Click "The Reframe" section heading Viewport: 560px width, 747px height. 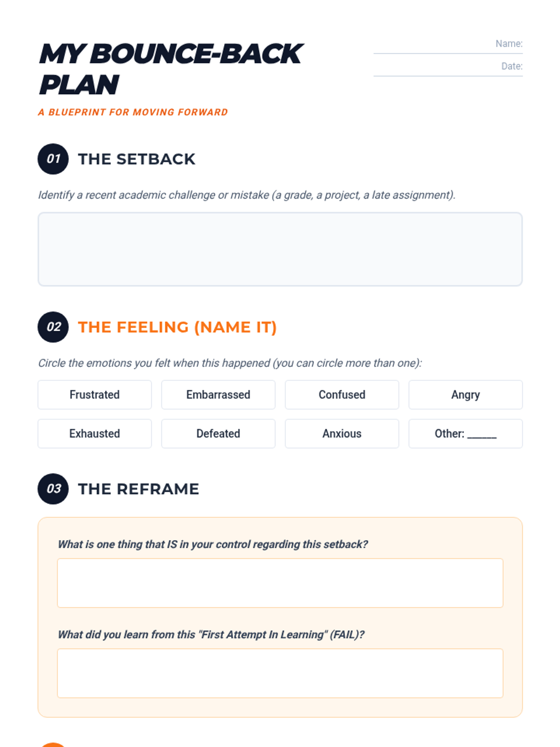click(139, 489)
